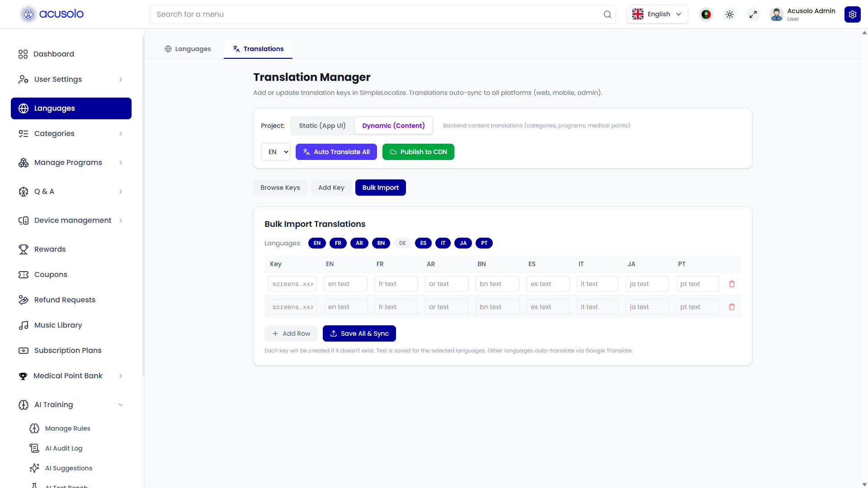Image resolution: width=868 pixels, height=488 pixels.
Task: Enter fullscreen via expand arrows icon
Action: (x=753, y=14)
